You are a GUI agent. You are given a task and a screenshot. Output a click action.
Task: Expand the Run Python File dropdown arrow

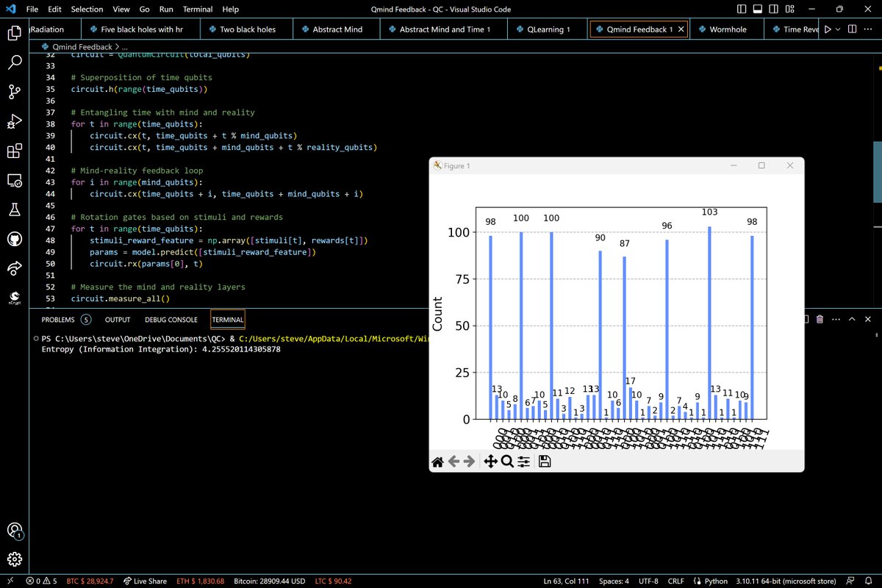pos(839,29)
